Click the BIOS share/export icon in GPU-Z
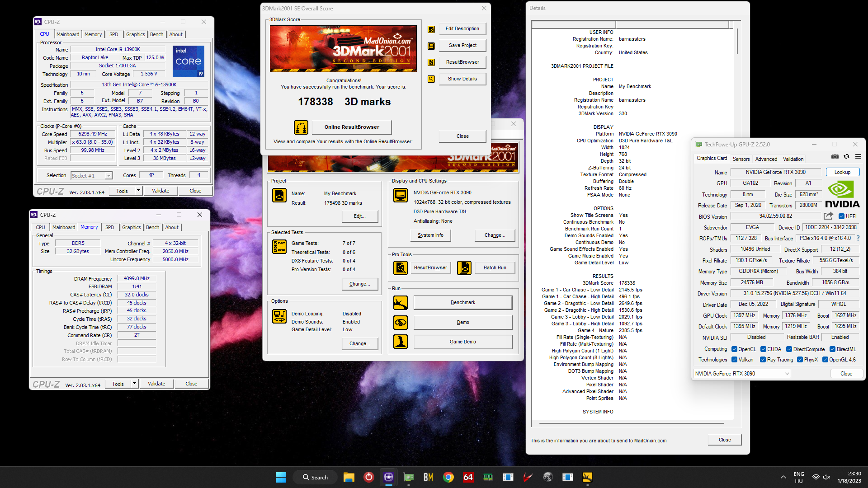868x488 pixels. tap(828, 216)
